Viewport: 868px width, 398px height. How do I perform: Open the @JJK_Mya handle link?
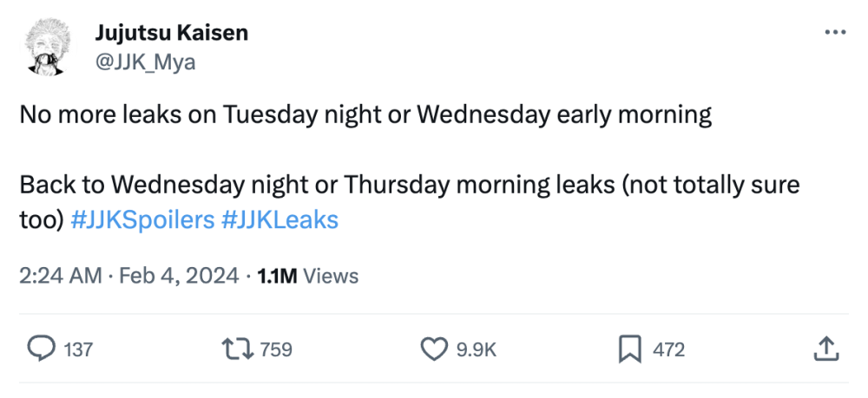[145, 62]
